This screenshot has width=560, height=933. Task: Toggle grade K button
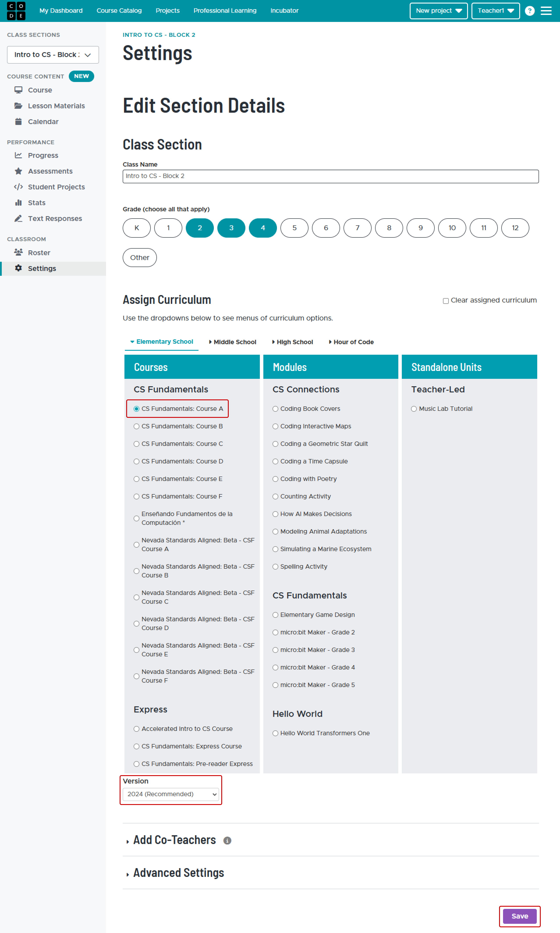136,228
